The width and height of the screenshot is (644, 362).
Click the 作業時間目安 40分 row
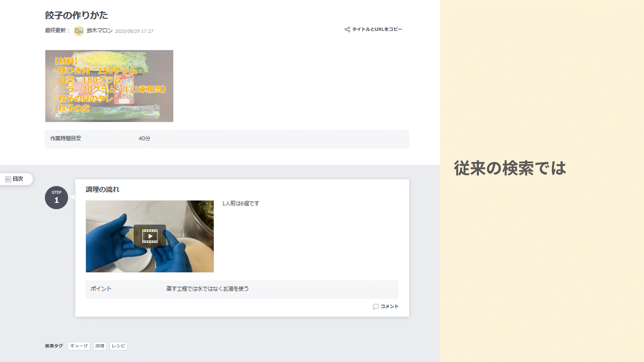tap(227, 139)
